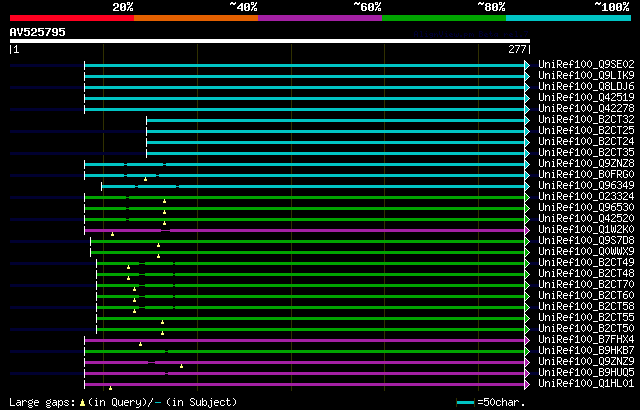The image size is (640, 410).
Task: Open the UniRef100_Q9LIK9 hit label
Action: point(586,75)
